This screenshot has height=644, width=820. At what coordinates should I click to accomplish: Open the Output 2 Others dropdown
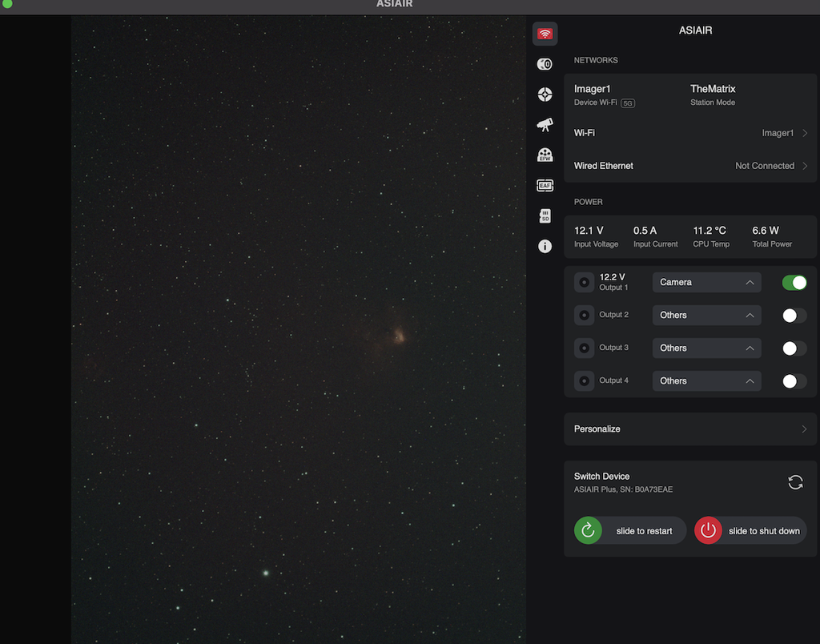click(x=706, y=316)
